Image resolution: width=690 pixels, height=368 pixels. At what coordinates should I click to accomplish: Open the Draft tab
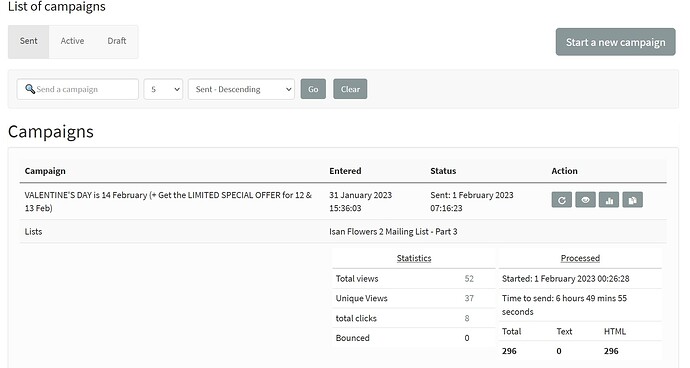coord(117,41)
